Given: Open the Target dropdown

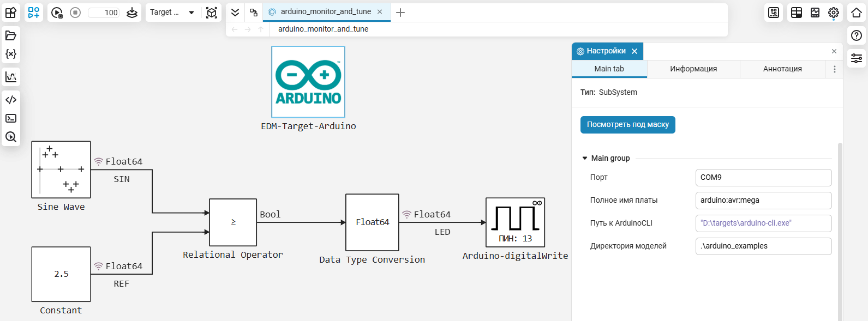Looking at the screenshot, I should pos(172,13).
